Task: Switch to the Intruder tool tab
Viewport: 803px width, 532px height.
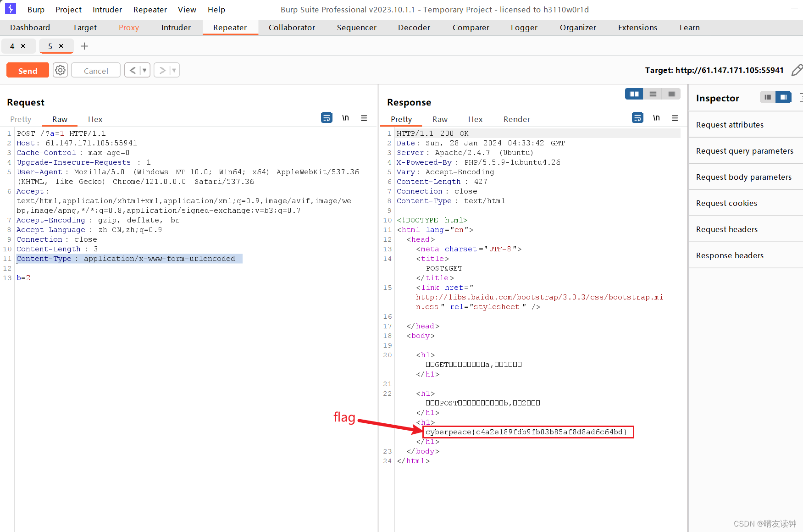Action: (176, 28)
